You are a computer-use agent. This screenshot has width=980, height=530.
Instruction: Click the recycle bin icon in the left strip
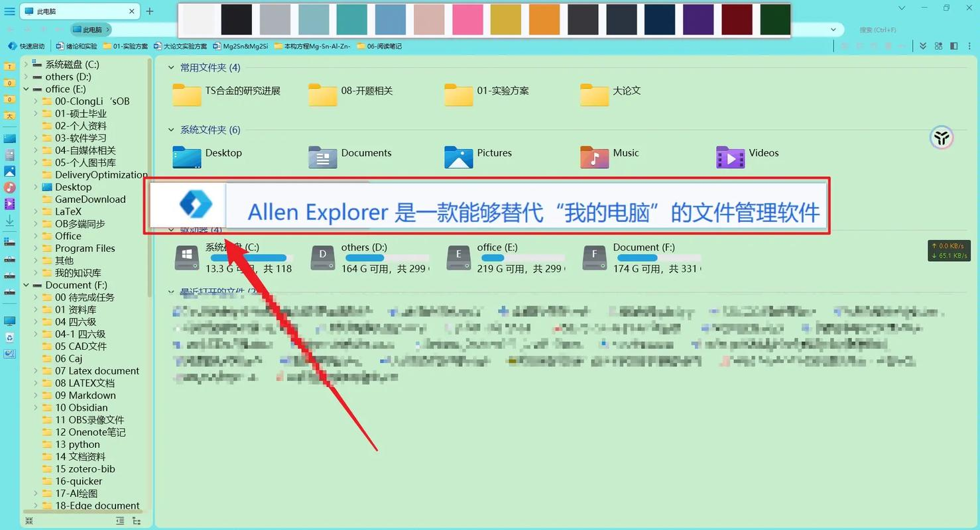[x=9, y=337]
